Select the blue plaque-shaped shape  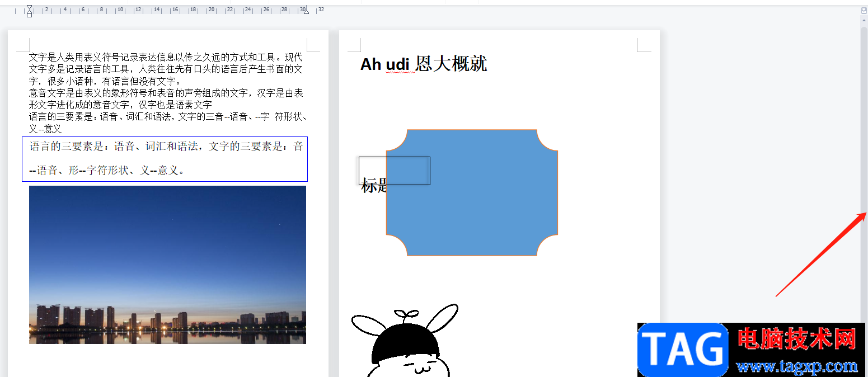(472, 192)
